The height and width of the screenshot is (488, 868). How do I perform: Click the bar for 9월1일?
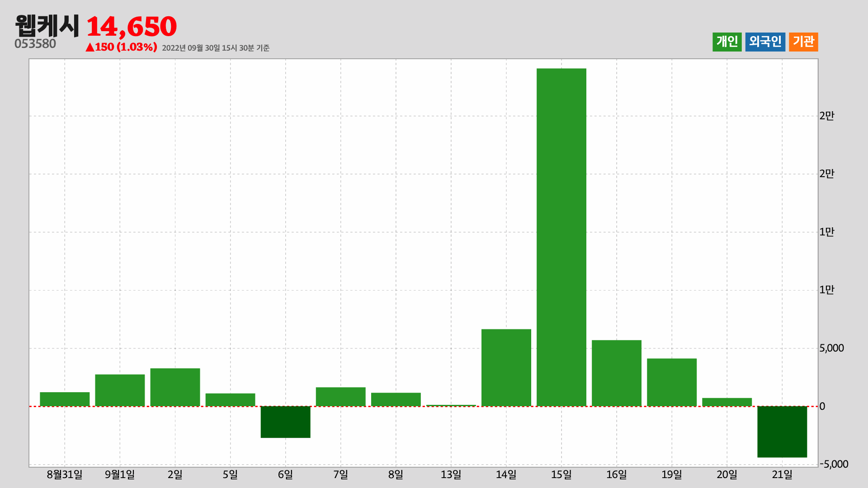[x=120, y=390]
